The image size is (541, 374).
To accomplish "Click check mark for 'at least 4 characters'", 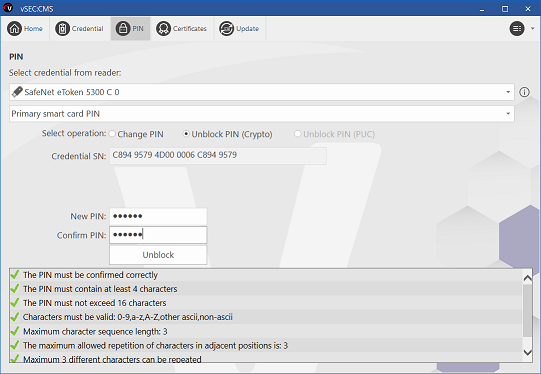I will tap(14, 289).
